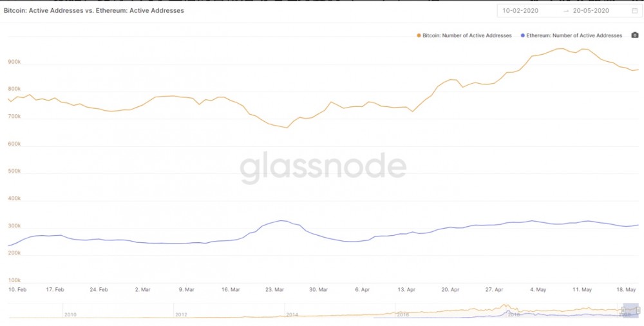Click the 23. Mar label on x-axis
Image resolution: width=644 pixels, height=326 pixels.
coord(275,290)
